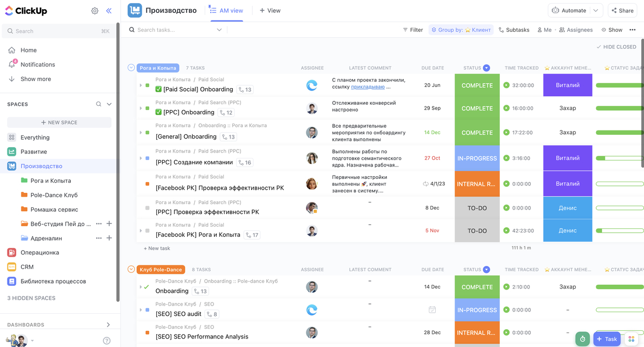Screen dimensions: 644x347
Task: Click Show more in sidebar
Action: [x=35, y=79]
